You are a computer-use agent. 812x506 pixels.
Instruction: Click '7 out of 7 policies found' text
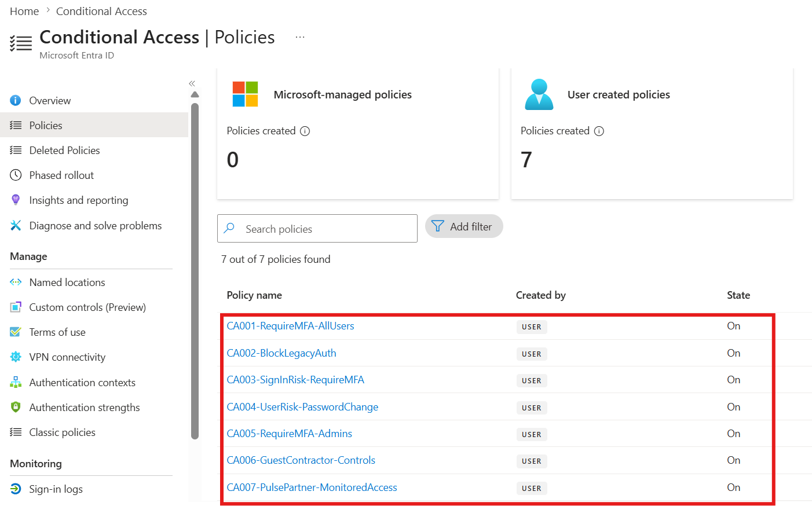(x=276, y=259)
